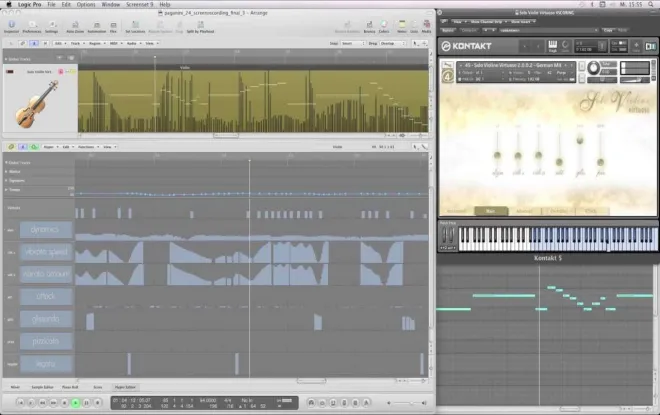
Task: Open the File menu in menu bar
Action: 51,5
